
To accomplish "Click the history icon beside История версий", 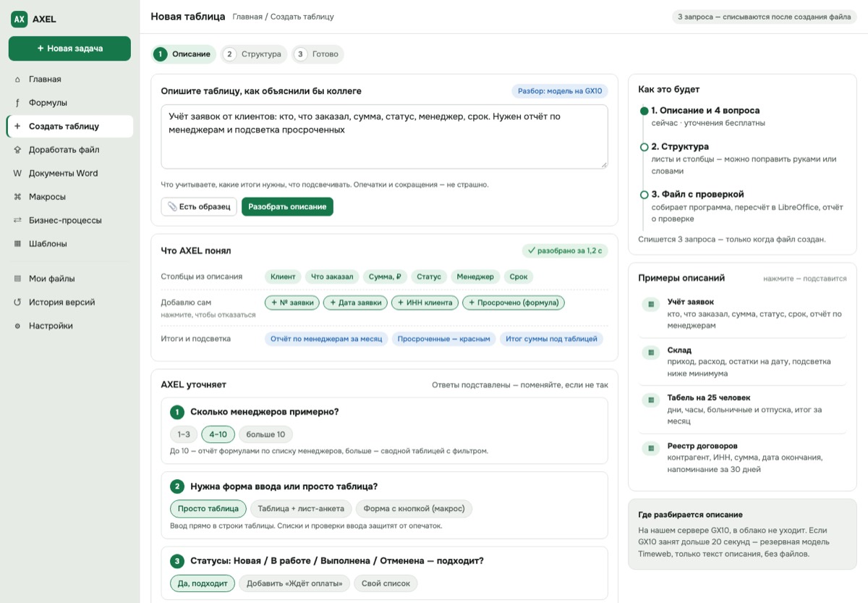I will (x=17, y=303).
